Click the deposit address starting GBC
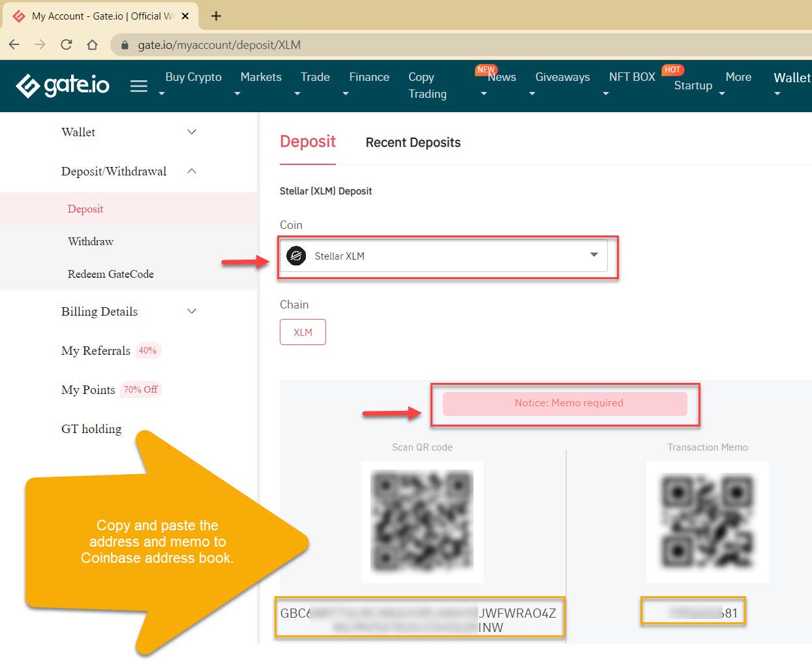This screenshot has height=662, width=812. coord(419,620)
